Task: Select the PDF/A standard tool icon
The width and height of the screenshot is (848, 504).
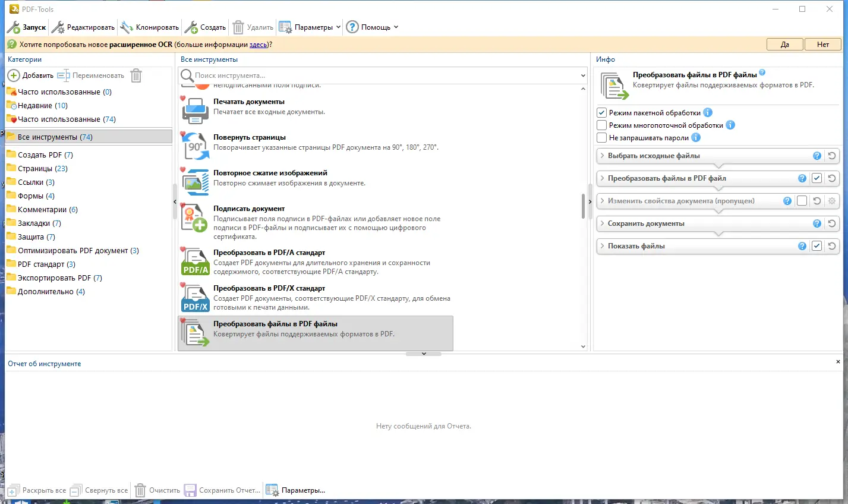Action: click(x=196, y=262)
